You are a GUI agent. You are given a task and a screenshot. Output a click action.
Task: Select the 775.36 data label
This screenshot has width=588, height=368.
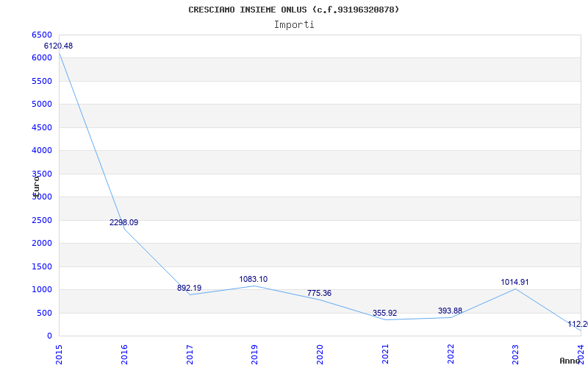click(x=319, y=293)
